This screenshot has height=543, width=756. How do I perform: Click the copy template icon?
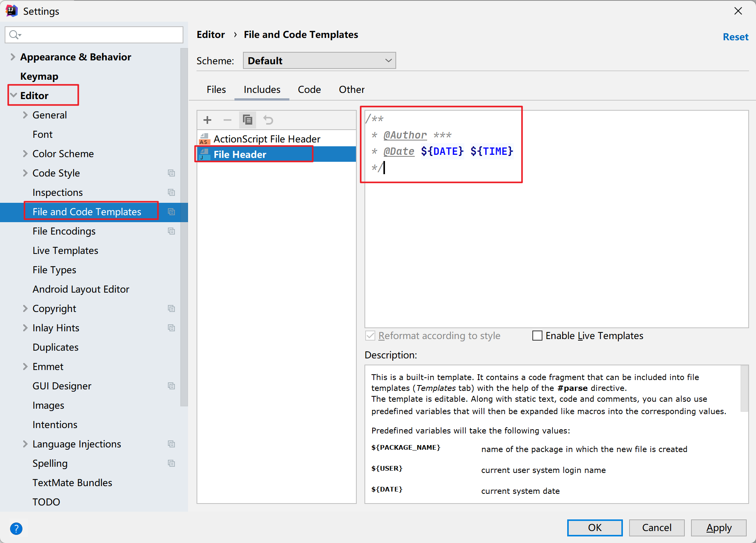(248, 120)
